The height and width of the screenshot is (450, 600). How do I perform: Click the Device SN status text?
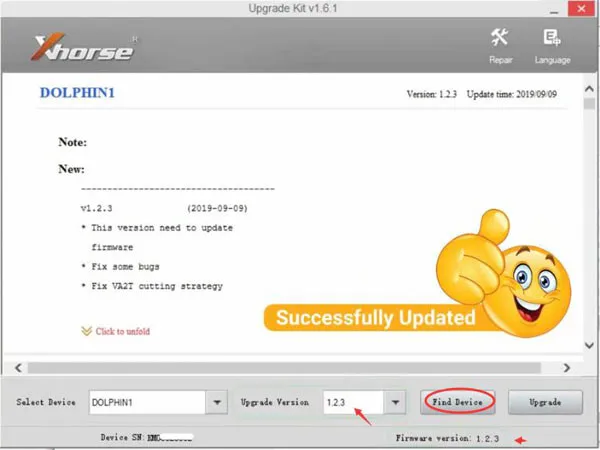pos(147,437)
